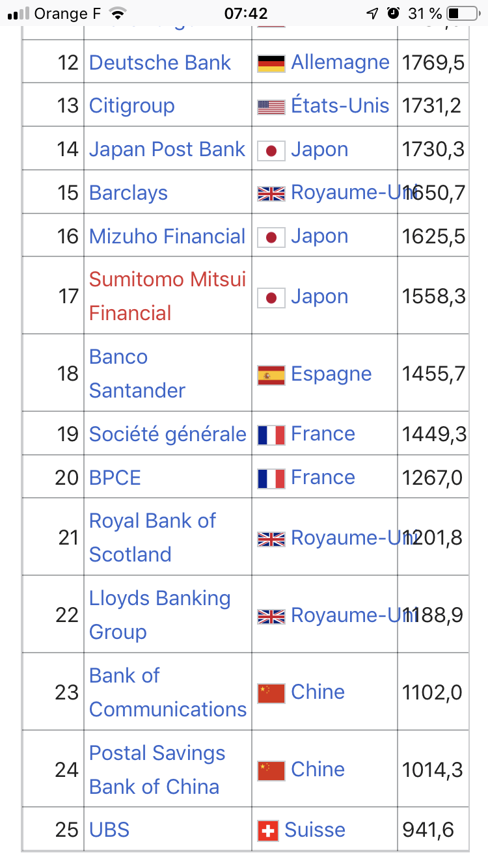Follow the Banco Santander link
Viewport: 488px width, 868px height.
(137, 373)
